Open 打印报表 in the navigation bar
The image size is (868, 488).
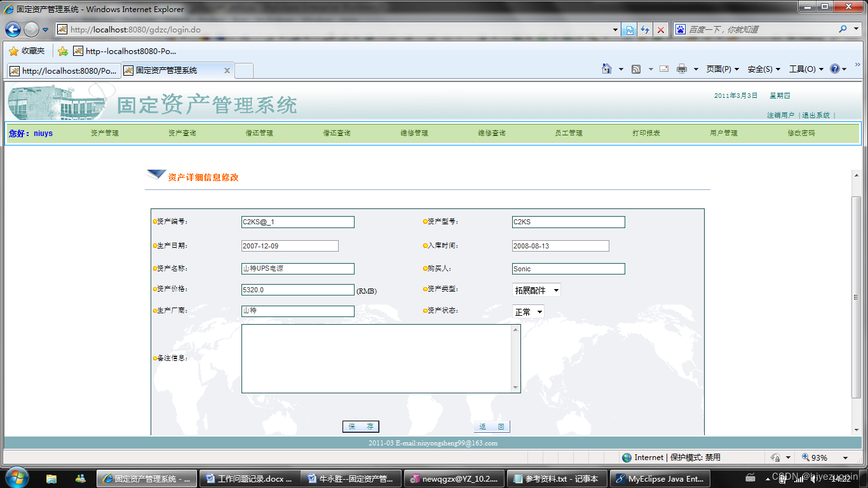(646, 133)
